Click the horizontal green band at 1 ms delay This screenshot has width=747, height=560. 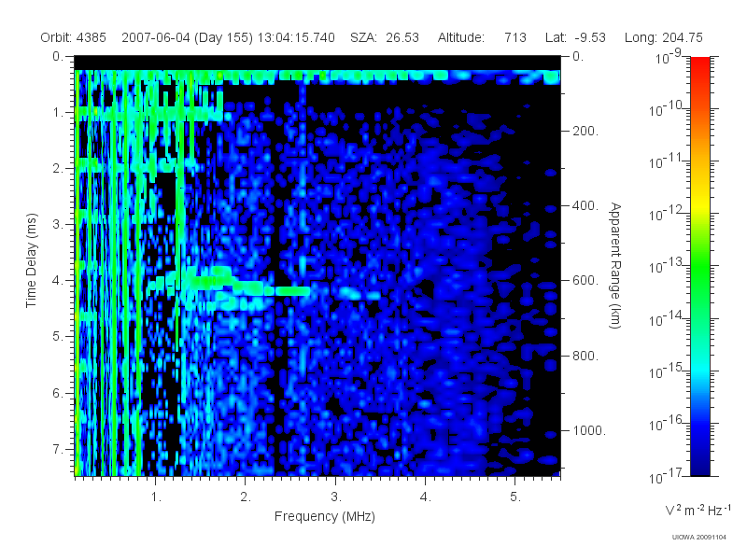(149, 113)
